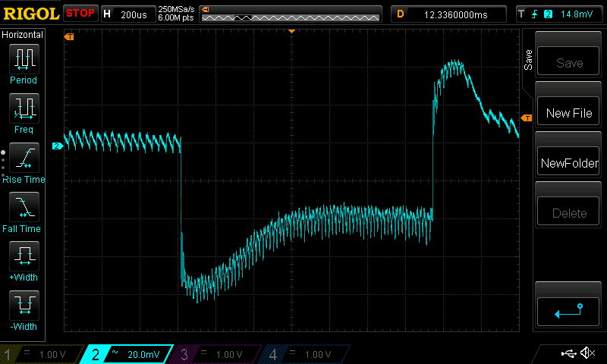Click the channel 2 AC coupling symbol

pyautogui.click(x=115, y=352)
